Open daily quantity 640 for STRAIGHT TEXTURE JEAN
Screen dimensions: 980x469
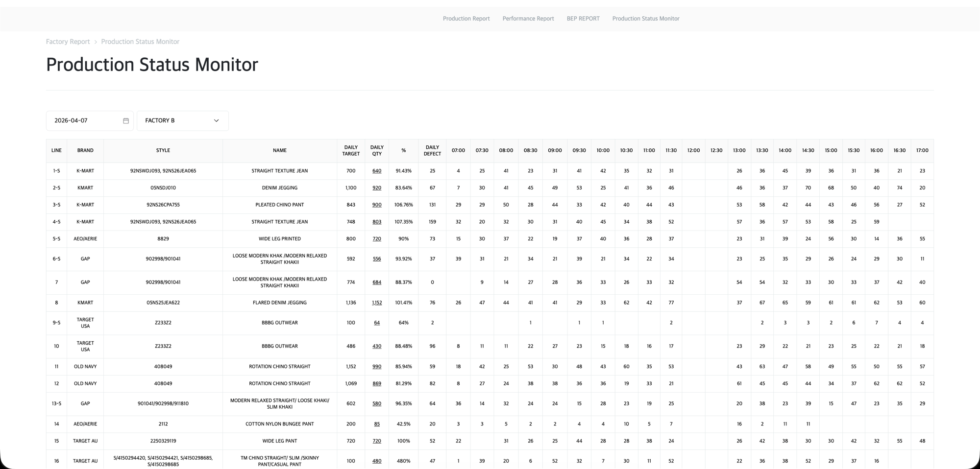(x=376, y=171)
